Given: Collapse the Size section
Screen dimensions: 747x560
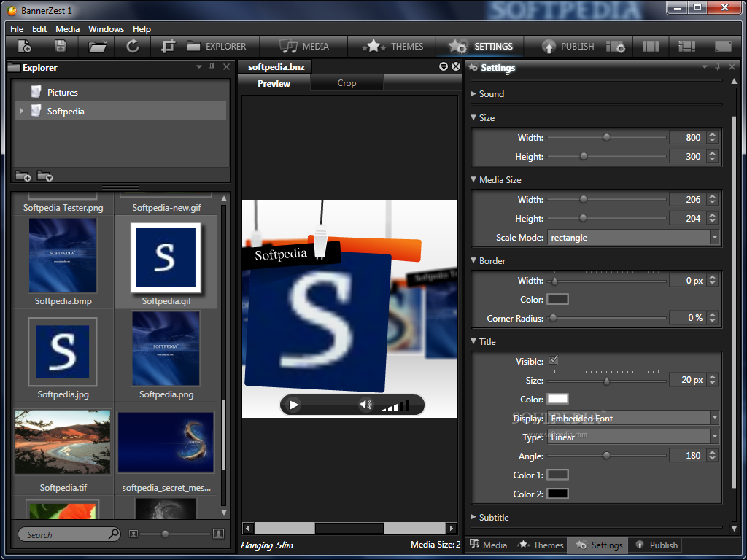Looking at the screenshot, I should point(473,117).
